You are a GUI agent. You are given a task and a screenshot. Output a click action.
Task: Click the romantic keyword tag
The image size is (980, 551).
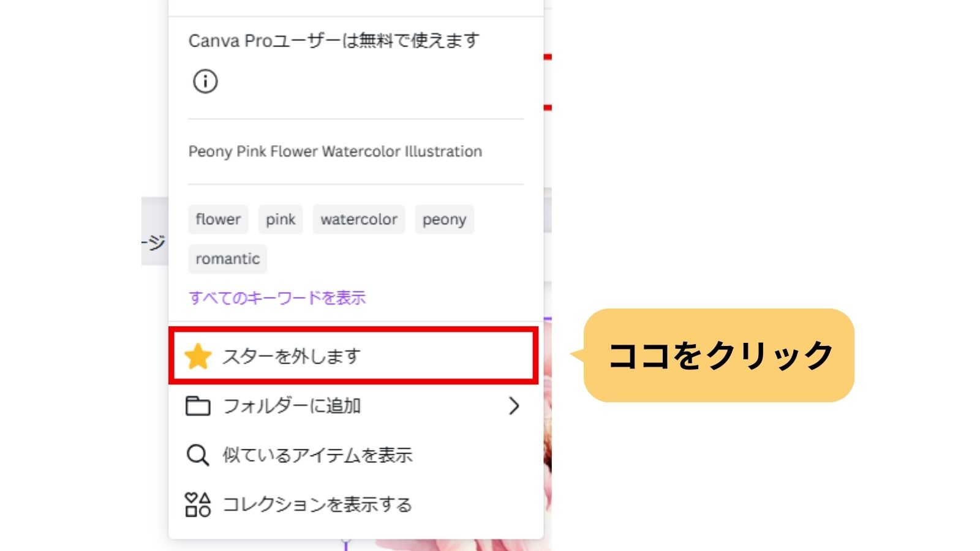click(227, 259)
